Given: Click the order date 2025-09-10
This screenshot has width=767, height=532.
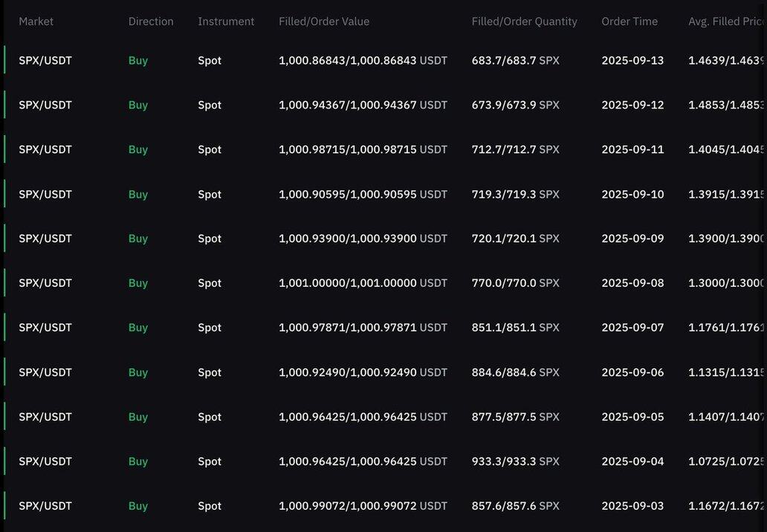Looking at the screenshot, I should tap(632, 194).
